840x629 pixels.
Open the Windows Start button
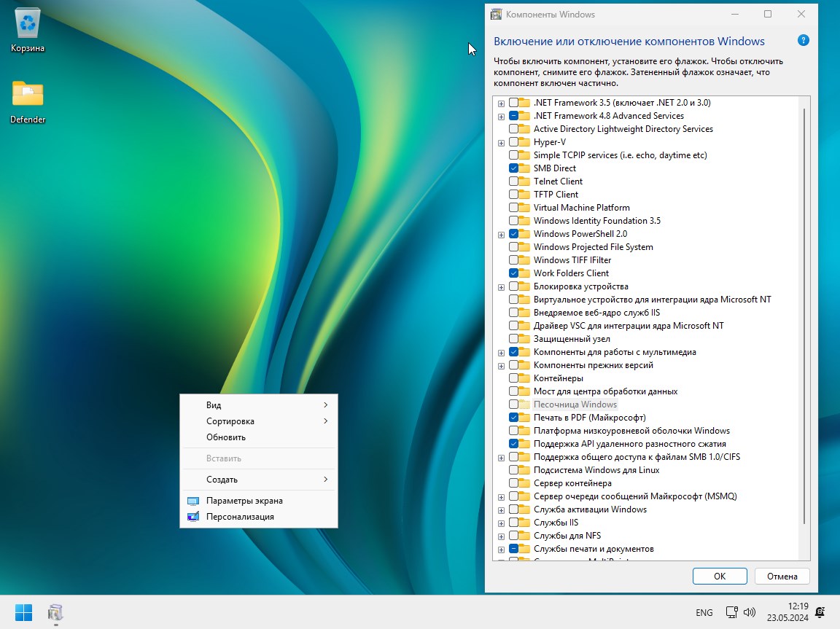23,612
